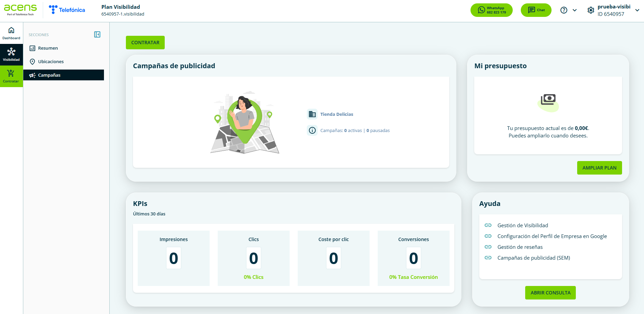Expand the help dropdown chevron

(x=574, y=10)
